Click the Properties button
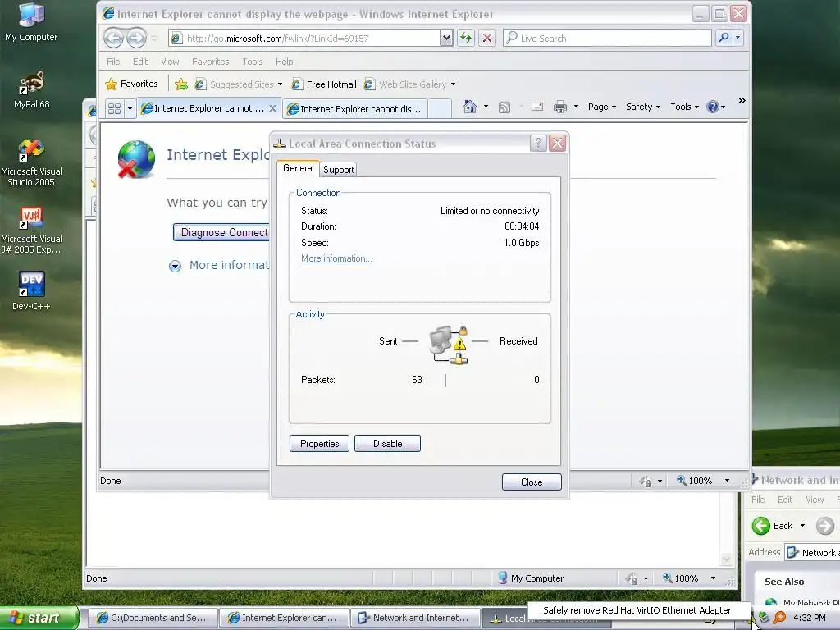The width and height of the screenshot is (840, 630). pyautogui.click(x=319, y=444)
